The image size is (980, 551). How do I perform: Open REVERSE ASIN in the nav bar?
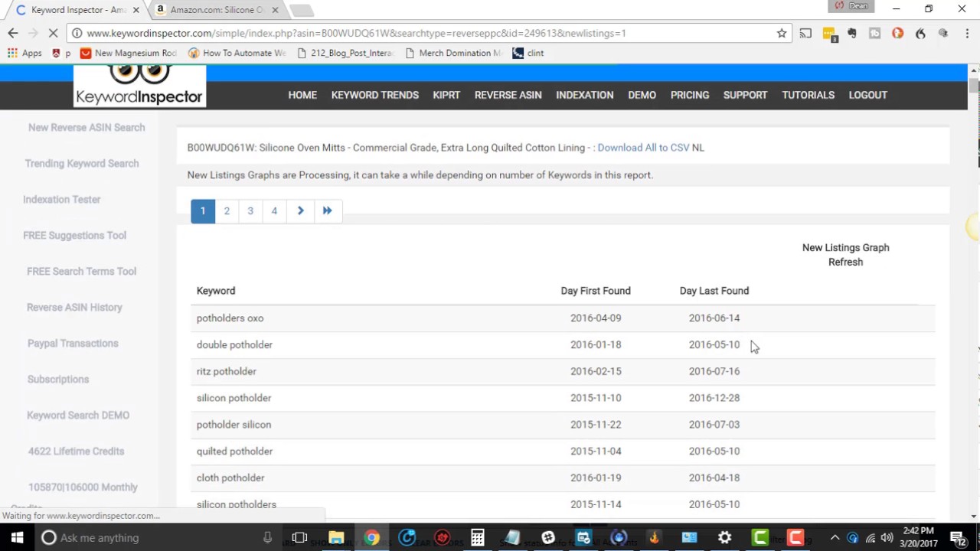tap(508, 95)
